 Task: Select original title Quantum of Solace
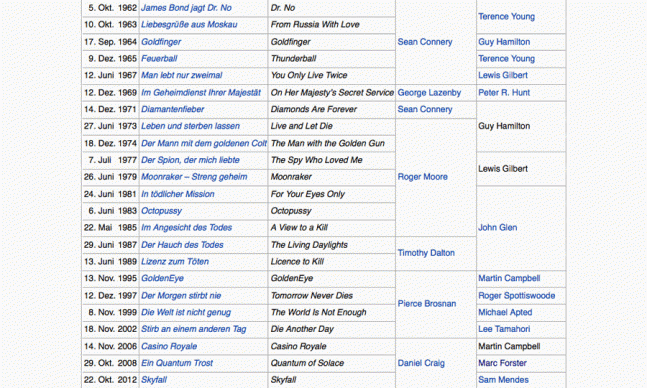click(307, 363)
